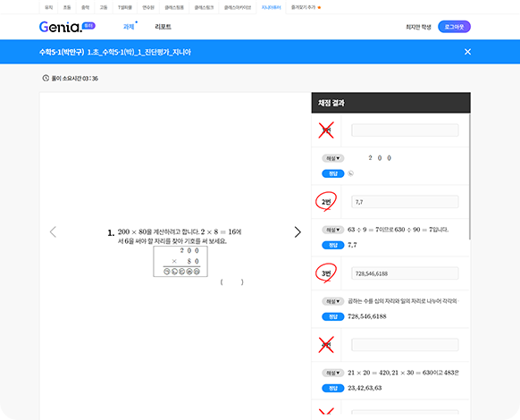Viewport: 520px width, 420px height.
Task: Expand the 해설 dropdown for question 1
Action: tap(333, 158)
